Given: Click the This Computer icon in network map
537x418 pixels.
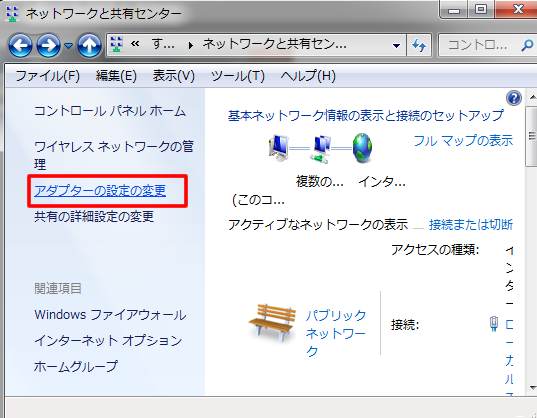Looking at the screenshot, I should pos(278,148).
